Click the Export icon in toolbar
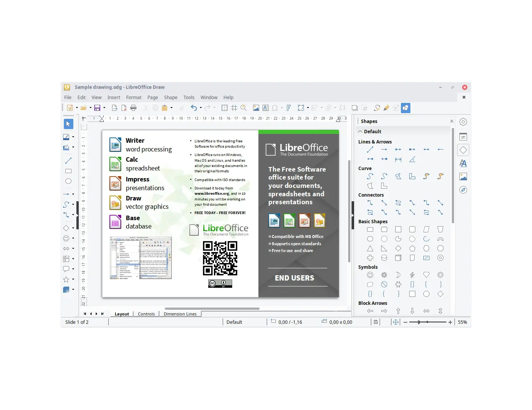Image resolution: width=532 pixels, height=410 pixels. pyautogui.click(x=114, y=108)
